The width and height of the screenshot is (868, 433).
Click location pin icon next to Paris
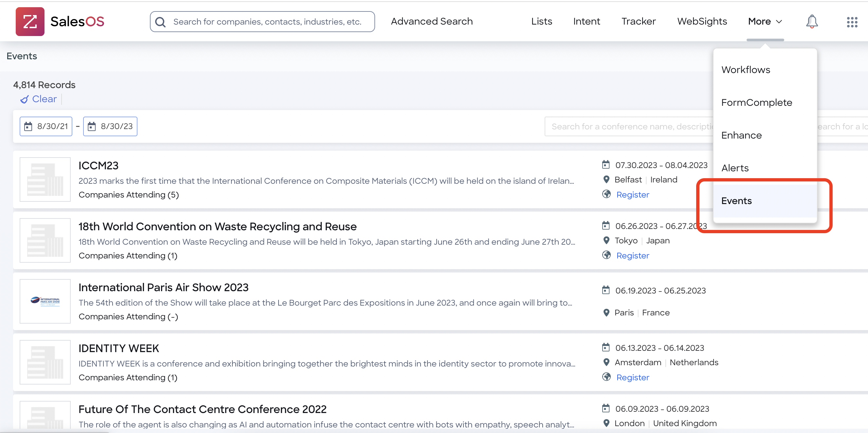coord(606,312)
